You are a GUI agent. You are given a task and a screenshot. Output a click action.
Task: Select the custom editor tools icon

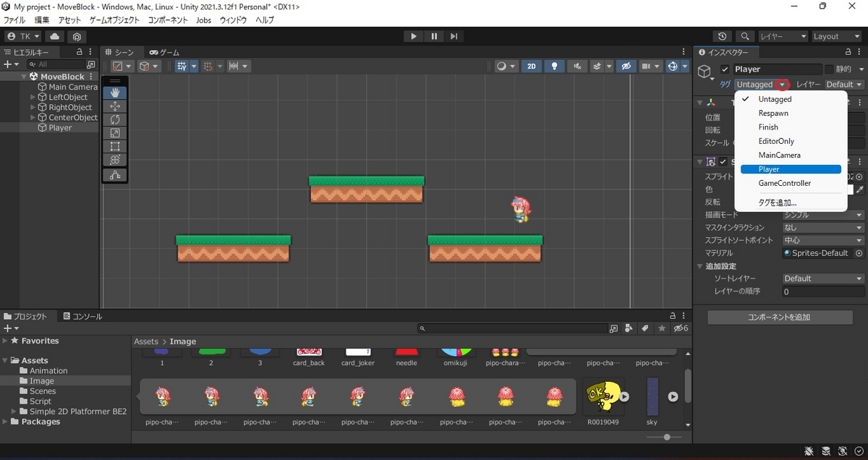[x=115, y=175]
